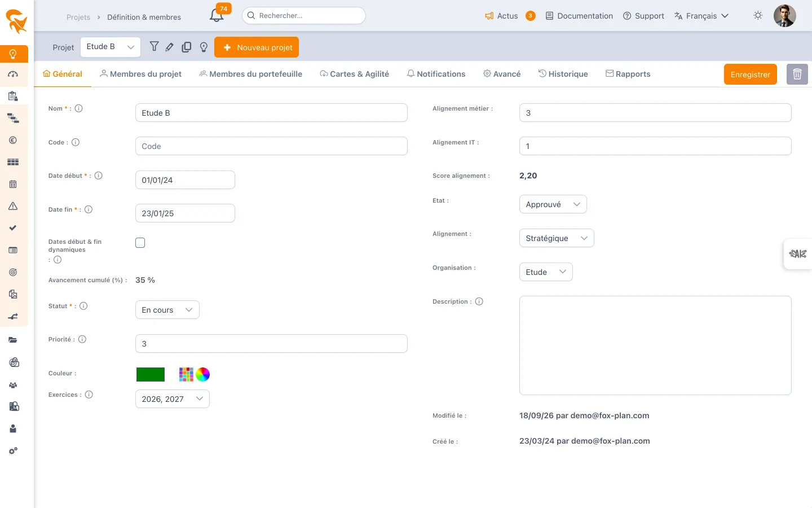This screenshot has width=812, height=508.
Task: Switch to the Rapports tab
Action: pos(628,74)
